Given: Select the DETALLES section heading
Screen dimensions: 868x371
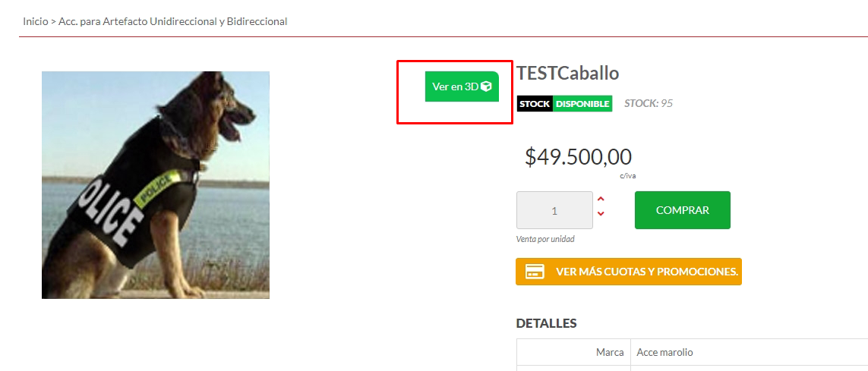Looking at the screenshot, I should click(546, 323).
